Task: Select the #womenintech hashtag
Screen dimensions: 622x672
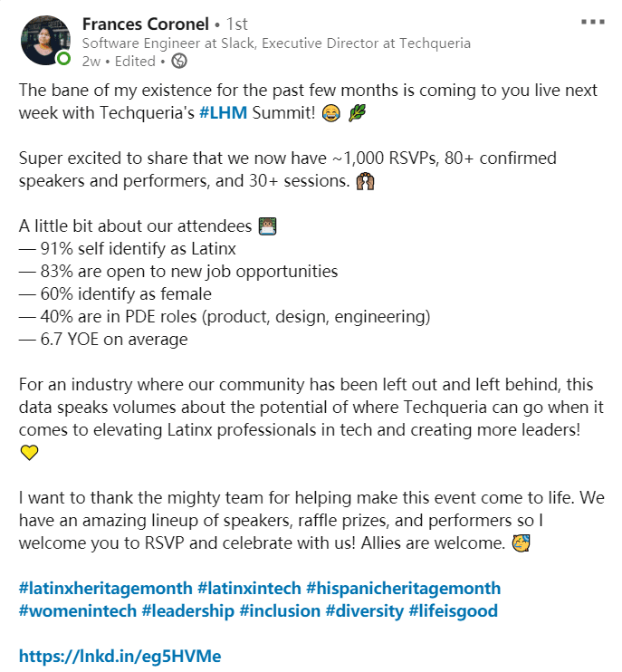Action: (x=76, y=610)
